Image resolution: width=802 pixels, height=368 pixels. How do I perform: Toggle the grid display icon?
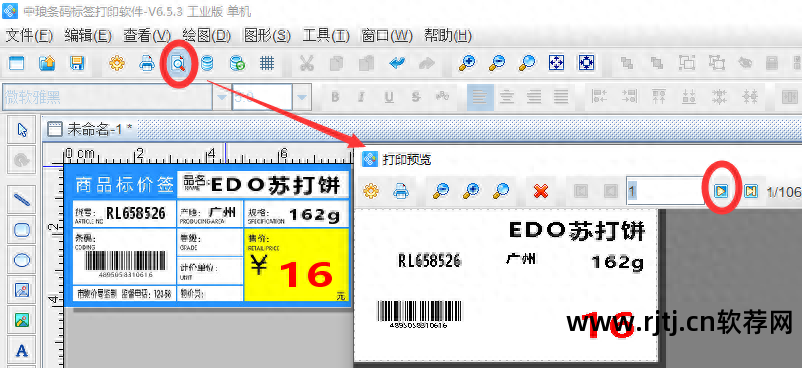266,63
